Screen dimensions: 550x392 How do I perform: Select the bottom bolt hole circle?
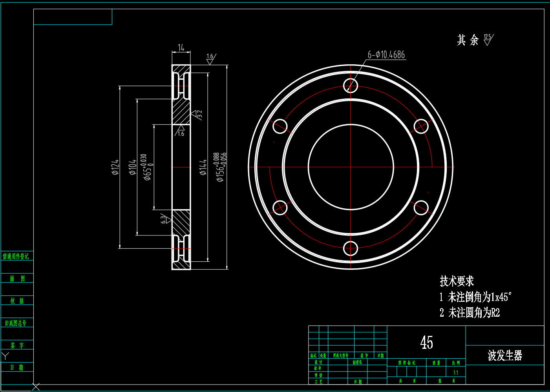[351, 248]
